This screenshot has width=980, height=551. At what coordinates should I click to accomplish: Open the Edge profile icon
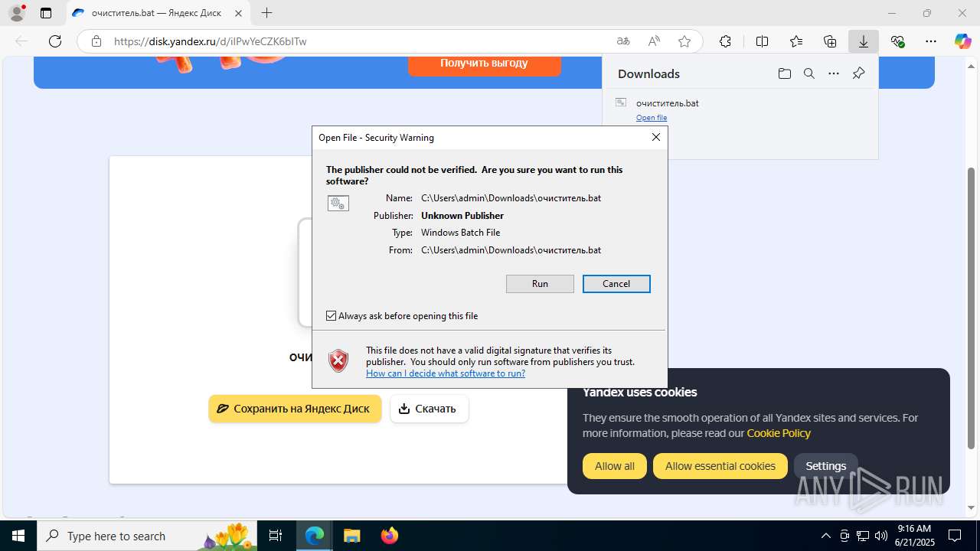point(17,13)
